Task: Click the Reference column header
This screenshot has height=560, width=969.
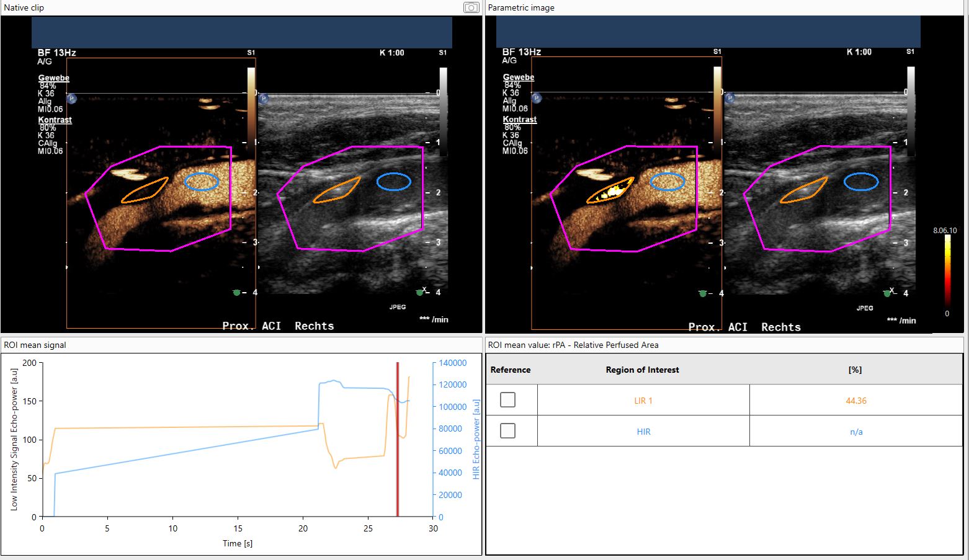Action: pos(511,370)
